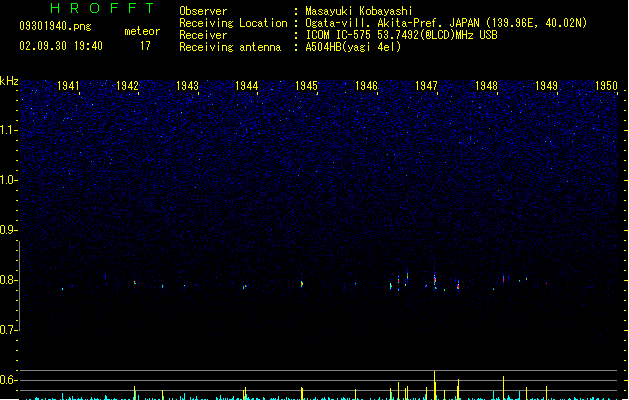Image resolution: width=629 pixels, height=400 pixels.
Task: Click the 1942 time marker
Action: [127, 86]
